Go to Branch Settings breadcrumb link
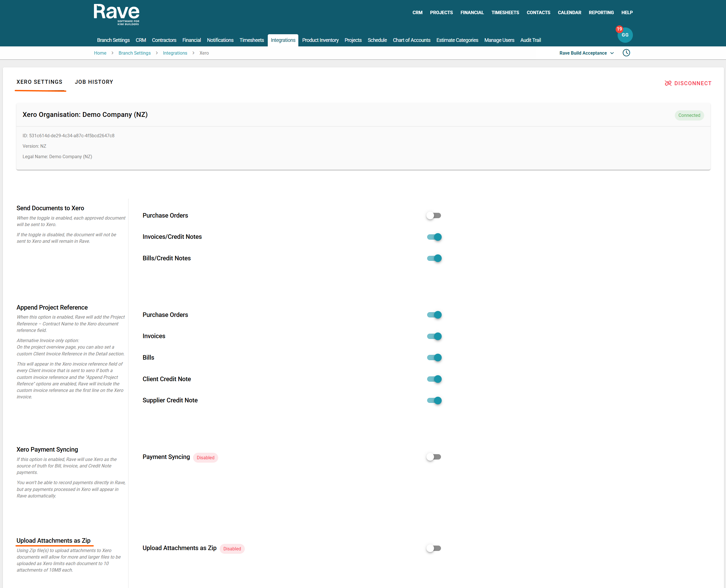This screenshot has width=726, height=588. 134,53
